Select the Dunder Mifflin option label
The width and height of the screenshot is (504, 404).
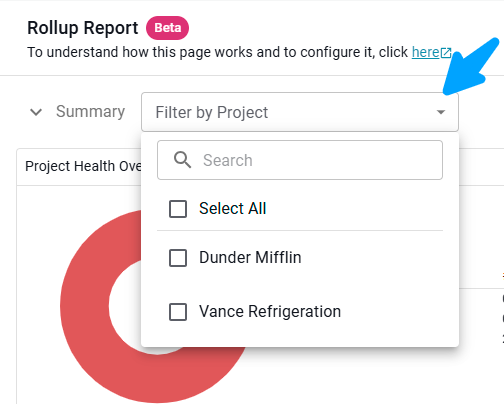[x=250, y=257]
